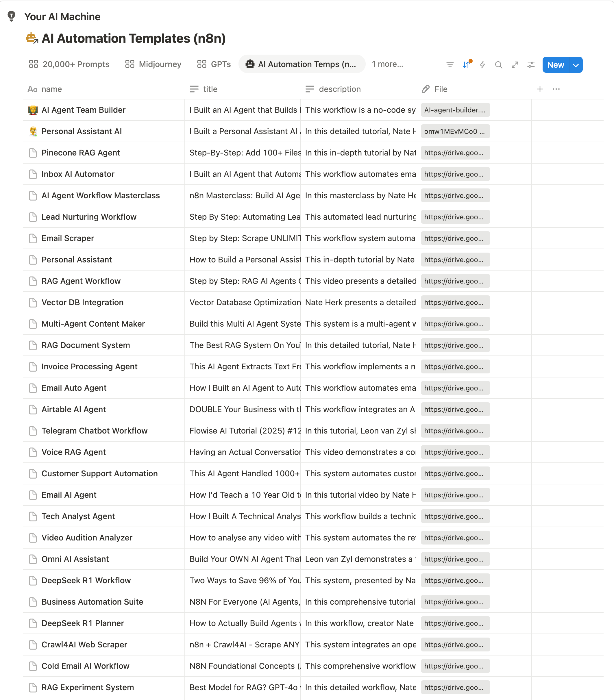Viewport: 614px width, 700px height.
Task: Open drive link in Business Automation Suite row
Action: pyautogui.click(x=455, y=602)
